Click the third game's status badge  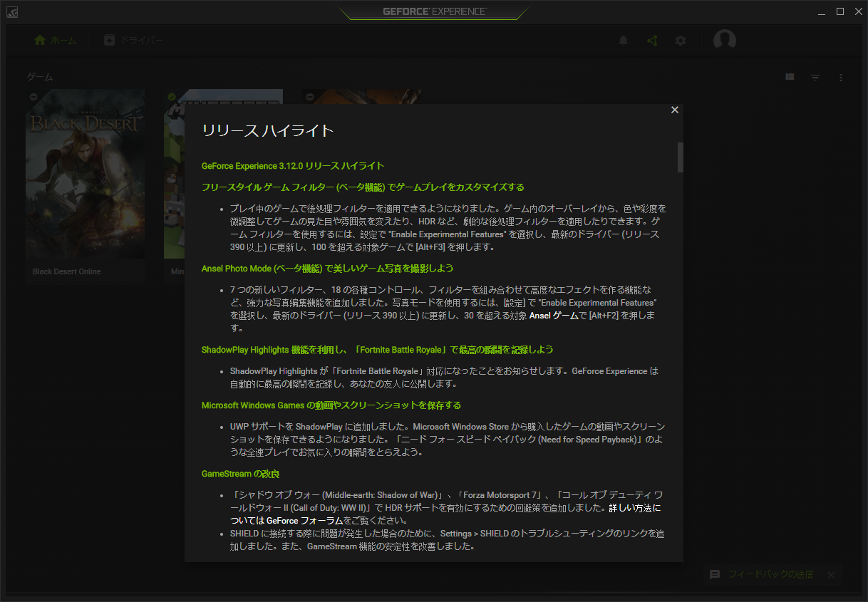tap(310, 97)
